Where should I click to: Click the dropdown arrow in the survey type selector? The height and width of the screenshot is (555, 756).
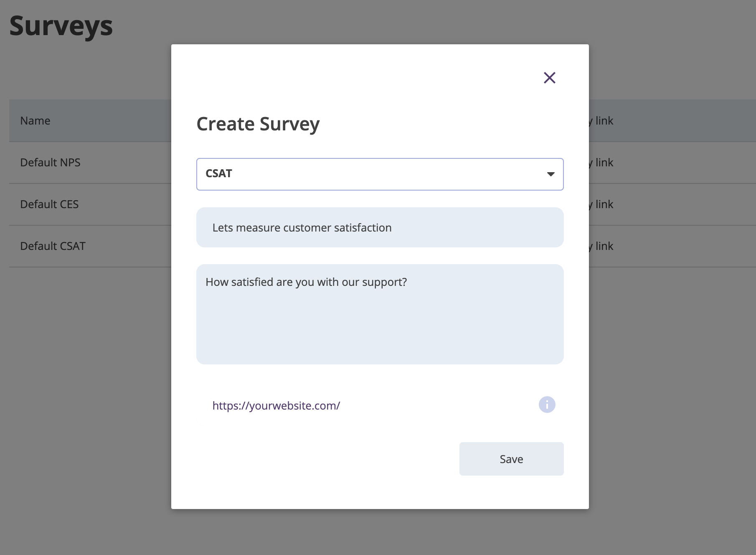click(551, 174)
